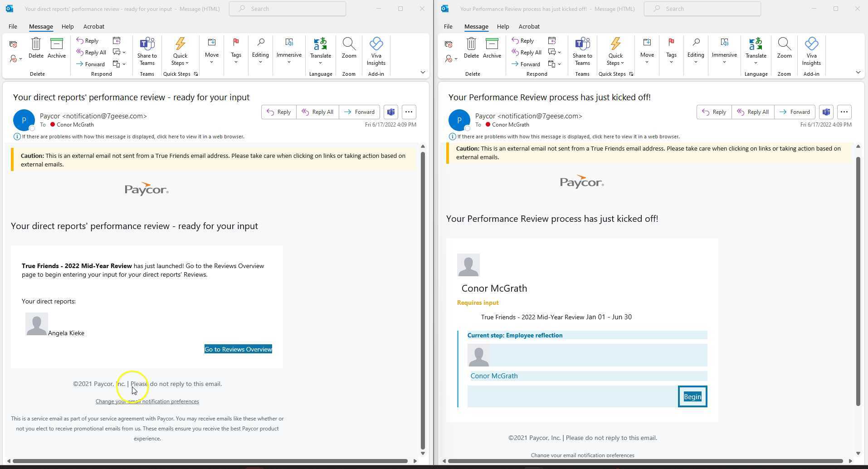Image resolution: width=868 pixels, height=469 pixels.
Task: Switch to the Acrobat ribbon tab
Action: (x=93, y=26)
